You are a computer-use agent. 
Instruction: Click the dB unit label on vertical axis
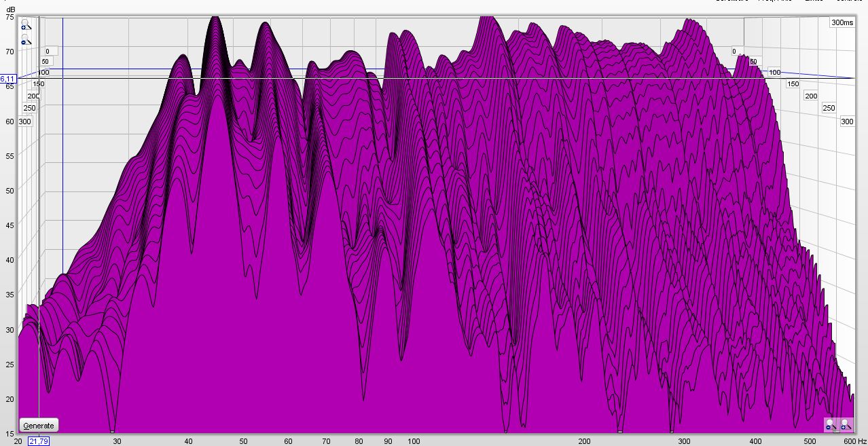point(10,8)
